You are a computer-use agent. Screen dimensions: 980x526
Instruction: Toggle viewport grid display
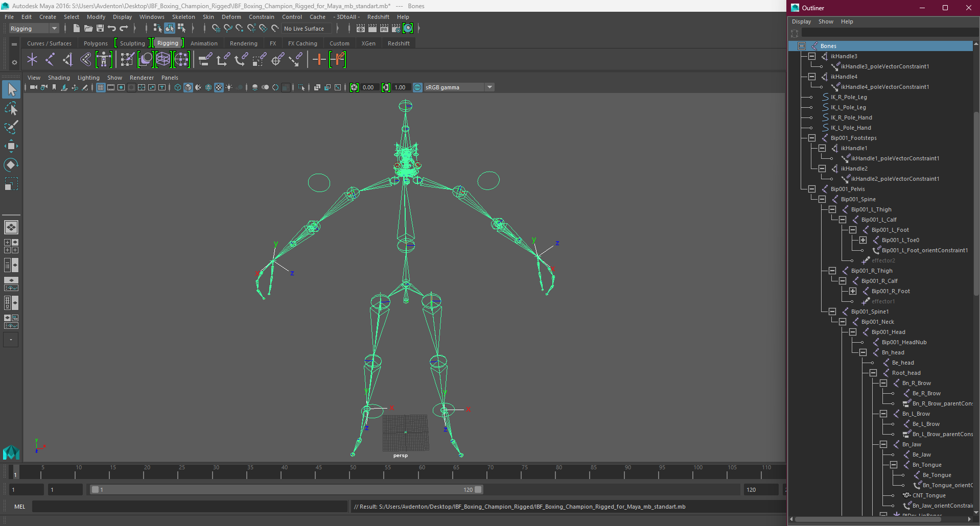[101, 87]
